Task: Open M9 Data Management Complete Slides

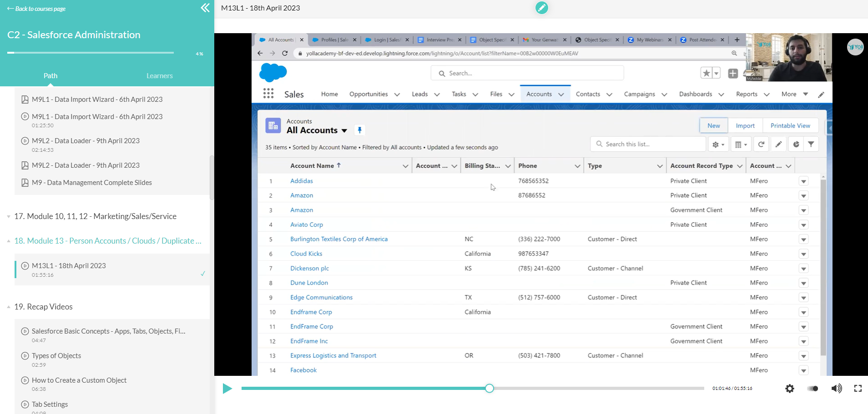Action: (92, 183)
